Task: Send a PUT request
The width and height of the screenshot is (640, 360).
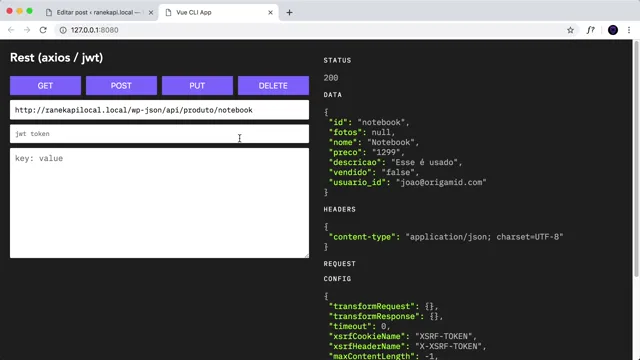Action: click(197, 86)
